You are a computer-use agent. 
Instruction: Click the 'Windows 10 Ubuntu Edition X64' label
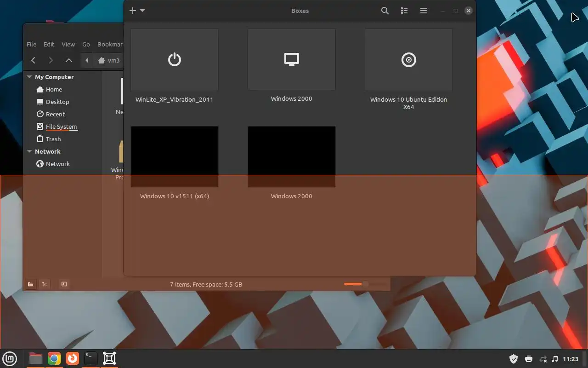[x=409, y=103]
